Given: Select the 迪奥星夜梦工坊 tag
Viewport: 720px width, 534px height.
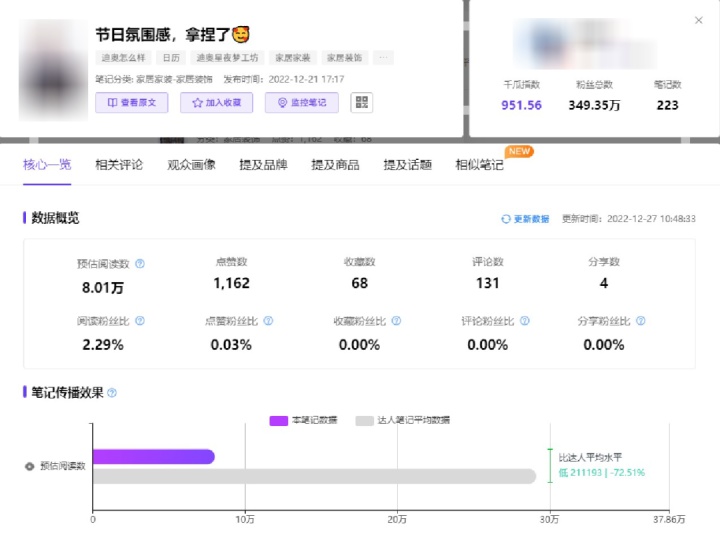Looking at the screenshot, I should click(227, 58).
